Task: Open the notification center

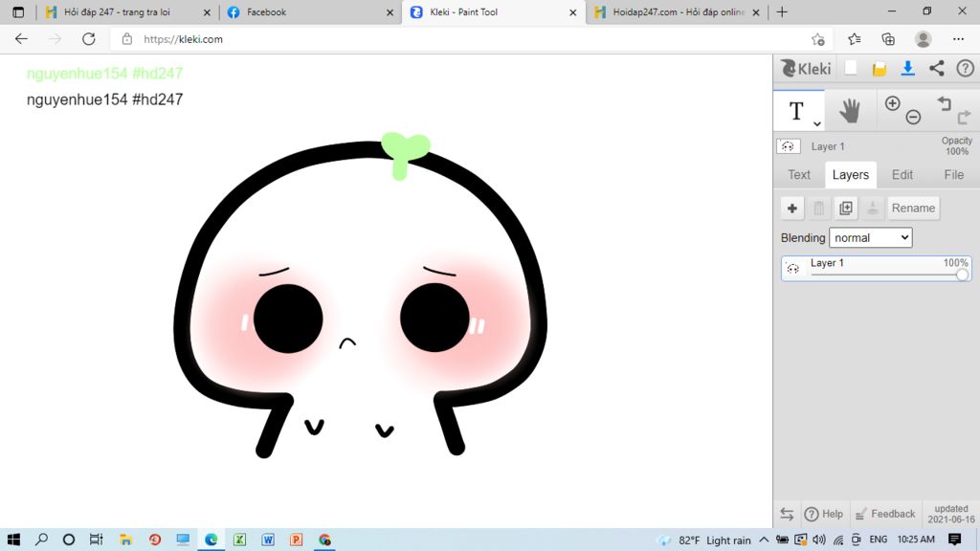Action: point(954,540)
